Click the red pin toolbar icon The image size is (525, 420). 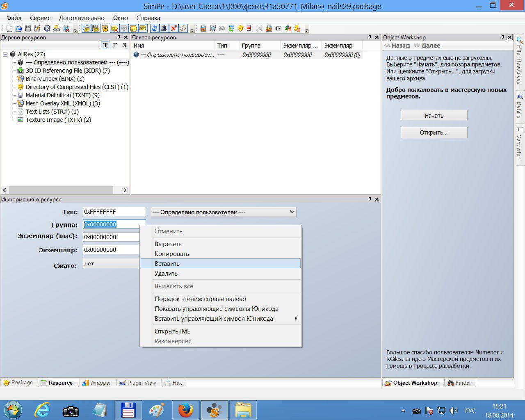[173, 28]
